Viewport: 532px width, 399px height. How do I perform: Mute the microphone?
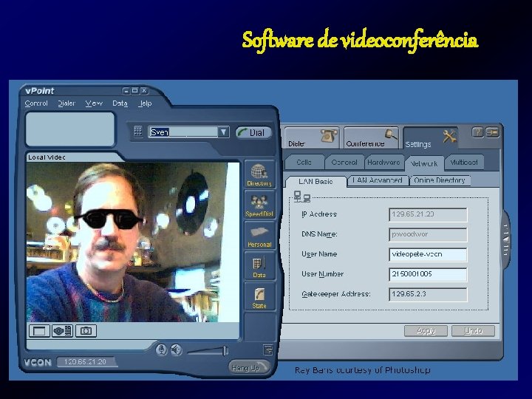pos(162,349)
